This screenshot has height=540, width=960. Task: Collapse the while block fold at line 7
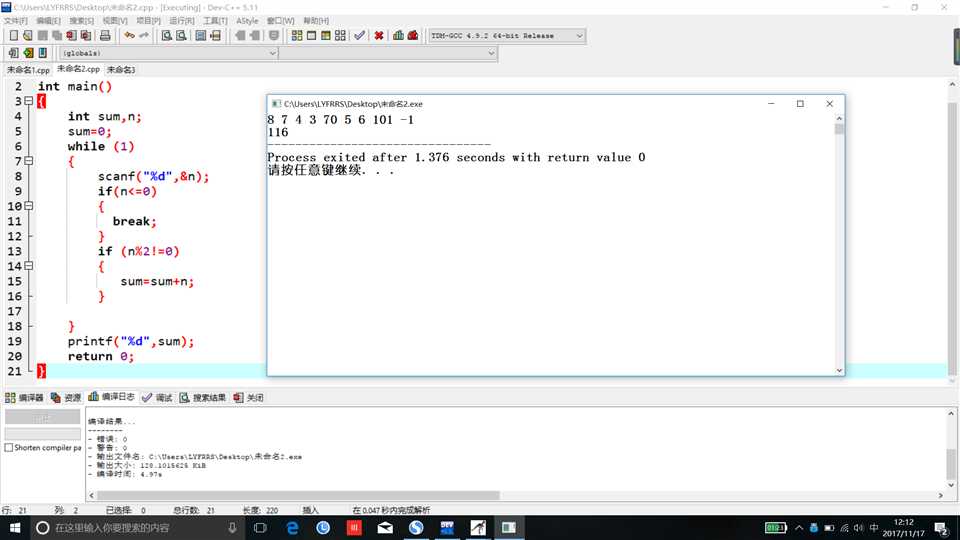pyautogui.click(x=29, y=161)
